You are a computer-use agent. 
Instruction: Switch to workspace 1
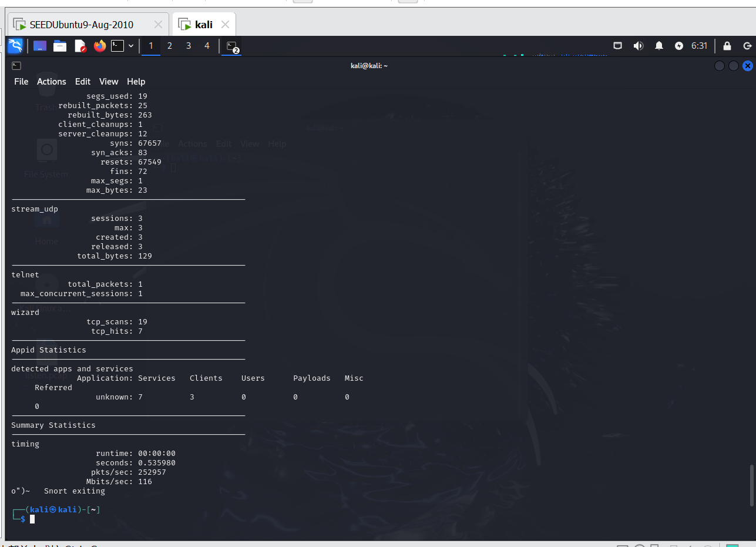(x=151, y=46)
